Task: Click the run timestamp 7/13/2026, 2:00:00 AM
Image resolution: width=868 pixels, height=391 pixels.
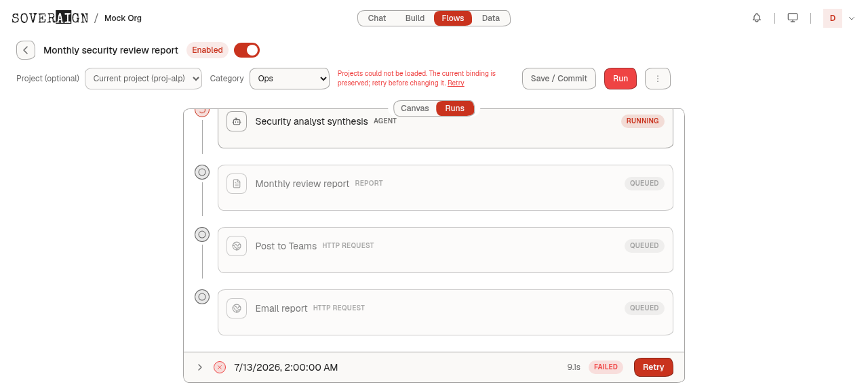Action: pyautogui.click(x=286, y=367)
